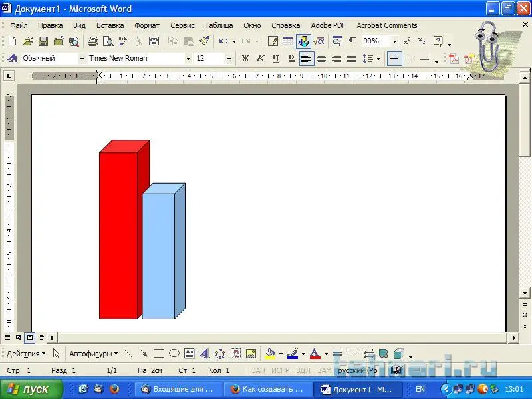Click the Print icon

92,41
